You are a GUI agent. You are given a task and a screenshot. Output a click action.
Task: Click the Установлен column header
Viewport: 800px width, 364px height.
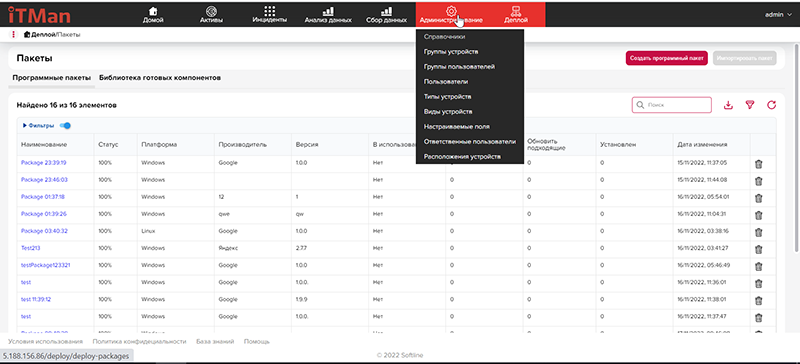[618, 144]
